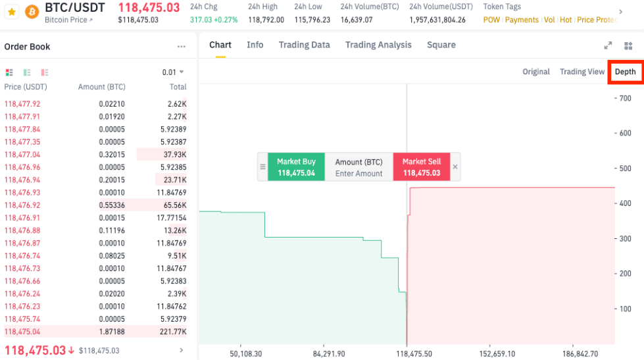The height and width of the screenshot is (360, 644).
Task: Switch chart to Original mode
Action: click(536, 72)
